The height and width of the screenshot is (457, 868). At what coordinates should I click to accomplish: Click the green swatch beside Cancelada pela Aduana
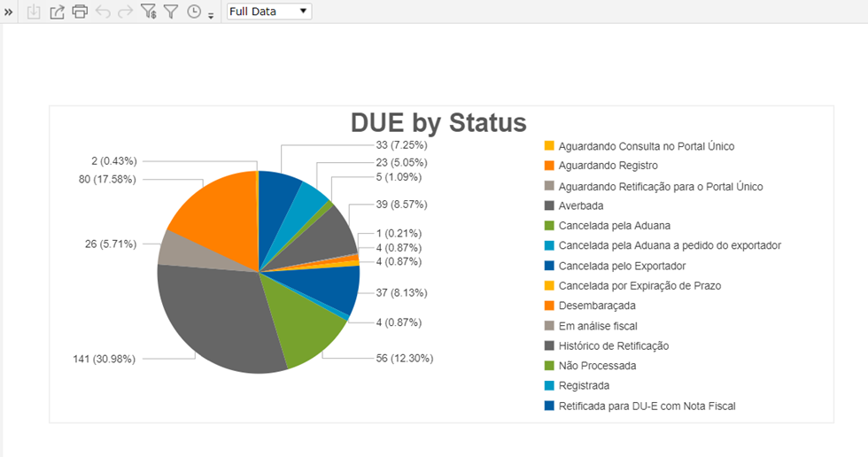(x=549, y=226)
